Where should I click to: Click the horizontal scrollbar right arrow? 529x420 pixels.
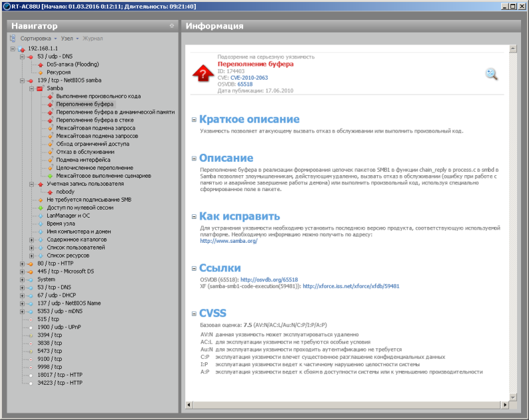[x=504, y=405]
